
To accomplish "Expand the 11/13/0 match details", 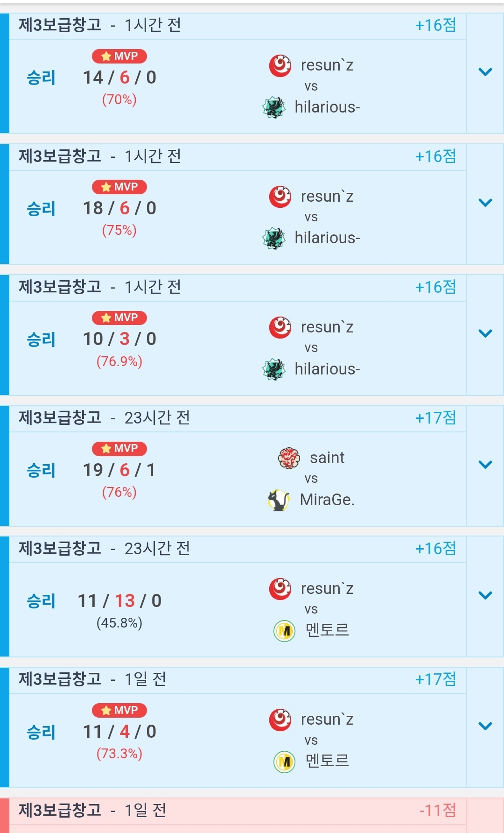I will point(485,595).
